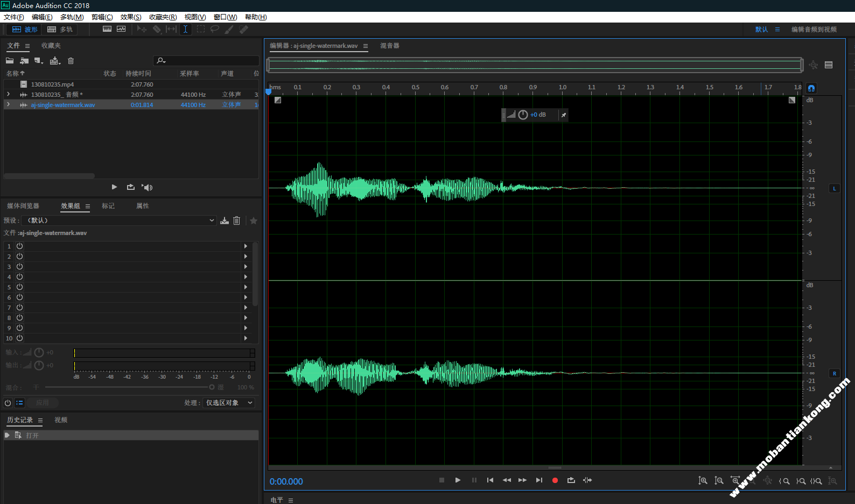
Task: Toggle auto-play speaker icon in Files panel
Action: [x=147, y=187]
